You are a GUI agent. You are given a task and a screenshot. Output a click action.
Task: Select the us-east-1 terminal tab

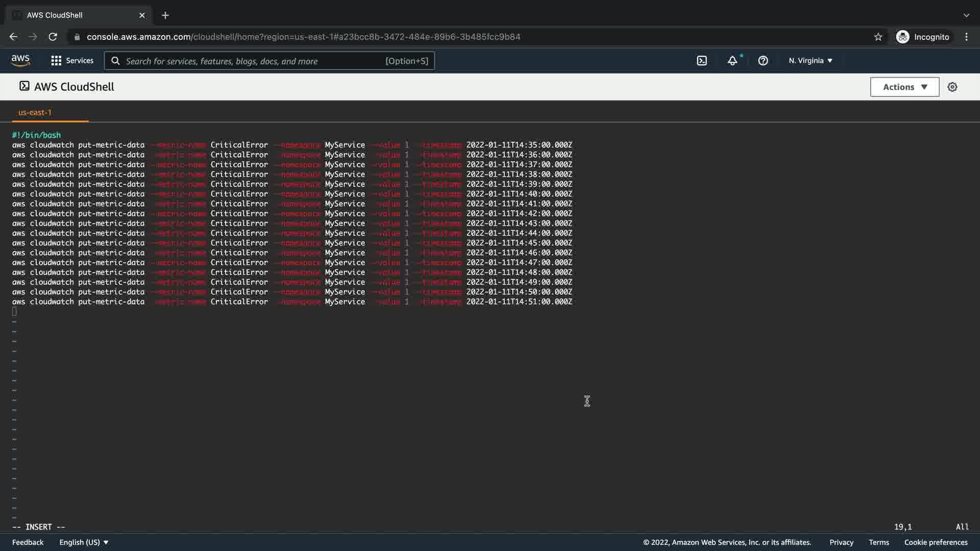[x=35, y=112]
